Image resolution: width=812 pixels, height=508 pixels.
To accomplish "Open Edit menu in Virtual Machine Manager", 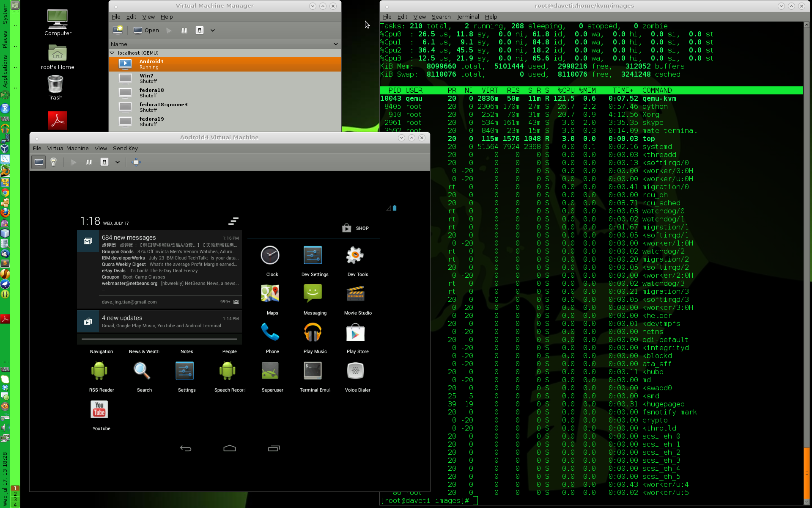I will point(131,17).
